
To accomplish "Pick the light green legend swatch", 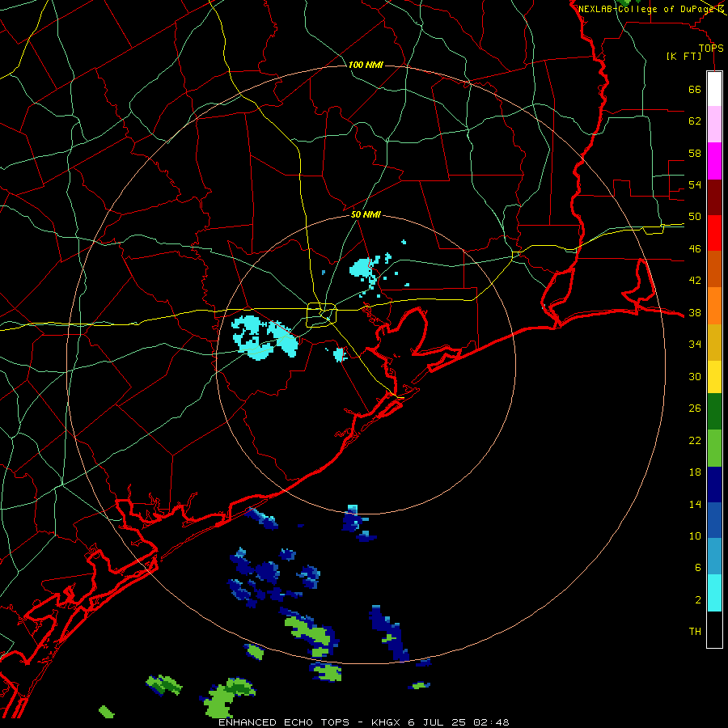I will tap(714, 448).
